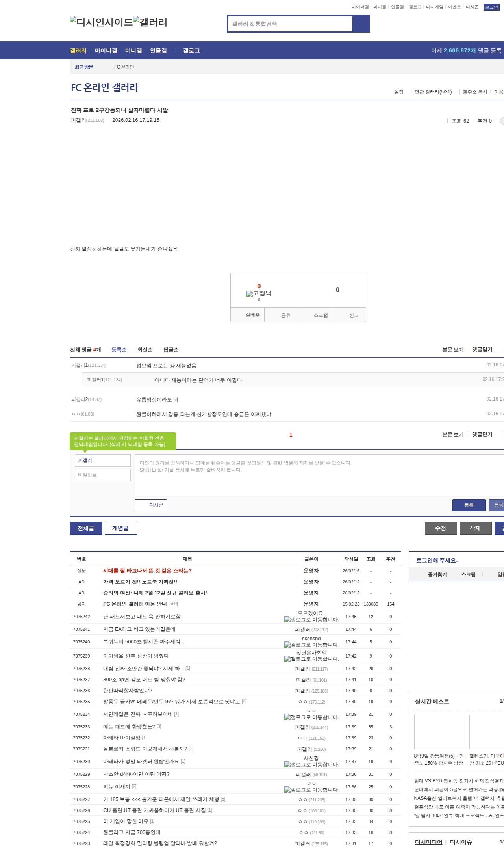Click the 고정닉 icon in the recommend box
Viewport: 504px width, 847px height.
259,293
